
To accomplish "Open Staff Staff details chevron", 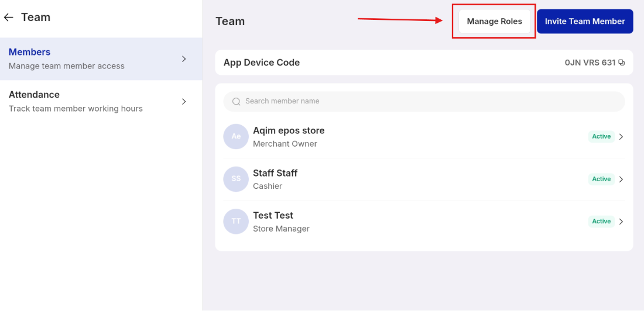I will point(621,179).
